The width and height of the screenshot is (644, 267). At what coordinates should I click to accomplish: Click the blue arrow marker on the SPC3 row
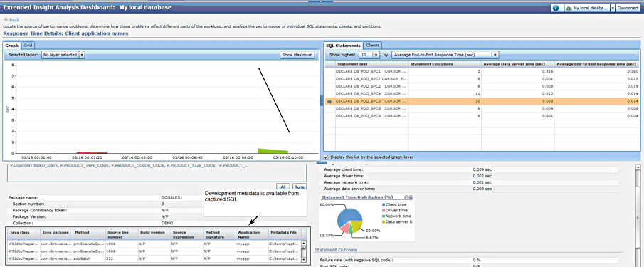(x=329, y=101)
